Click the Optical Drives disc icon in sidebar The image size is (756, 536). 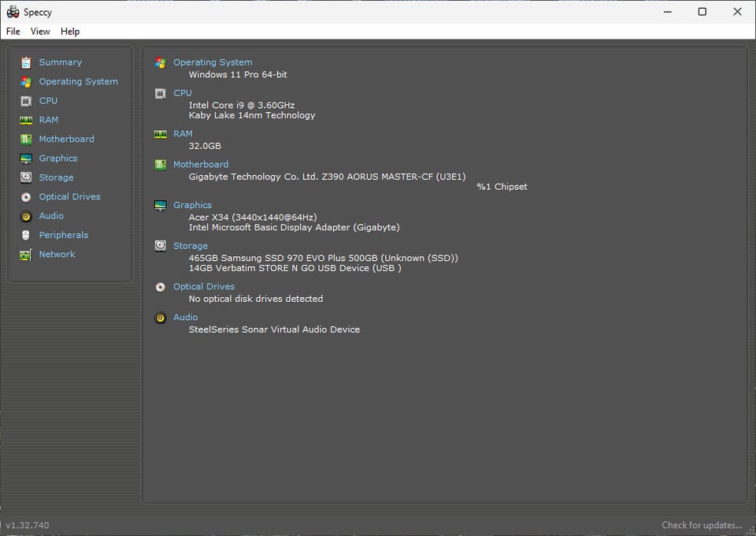[26, 197]
